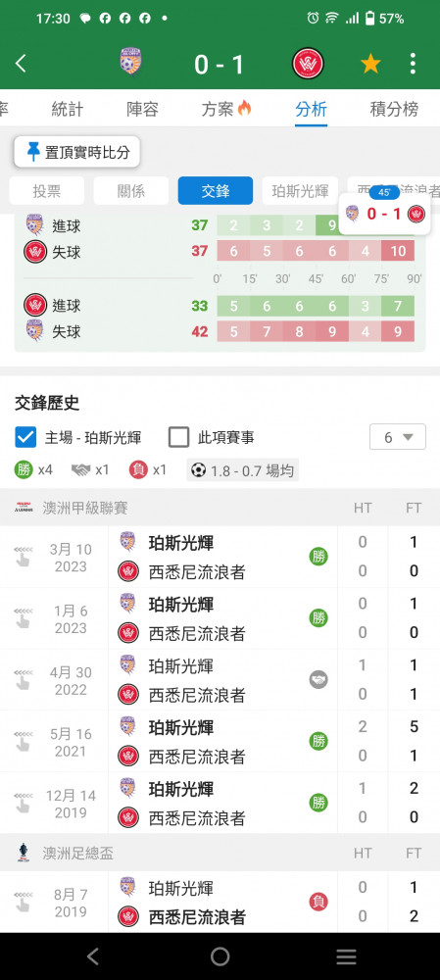
Task: Open the 方案 tab with flame icon
Action: (226, 110)
